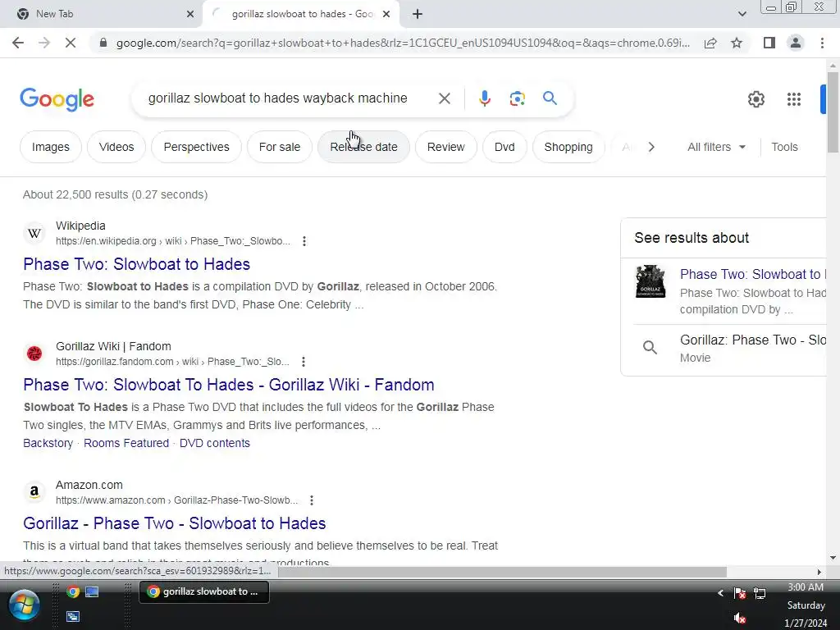Open more options for the Wikipedia result

coord(304,241)
